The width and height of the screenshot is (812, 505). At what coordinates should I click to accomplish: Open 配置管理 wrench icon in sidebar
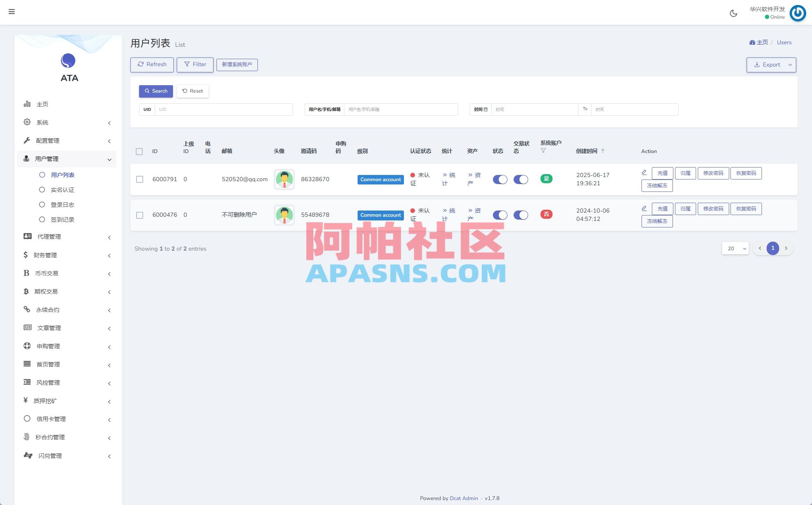click(x=26, y=140)
